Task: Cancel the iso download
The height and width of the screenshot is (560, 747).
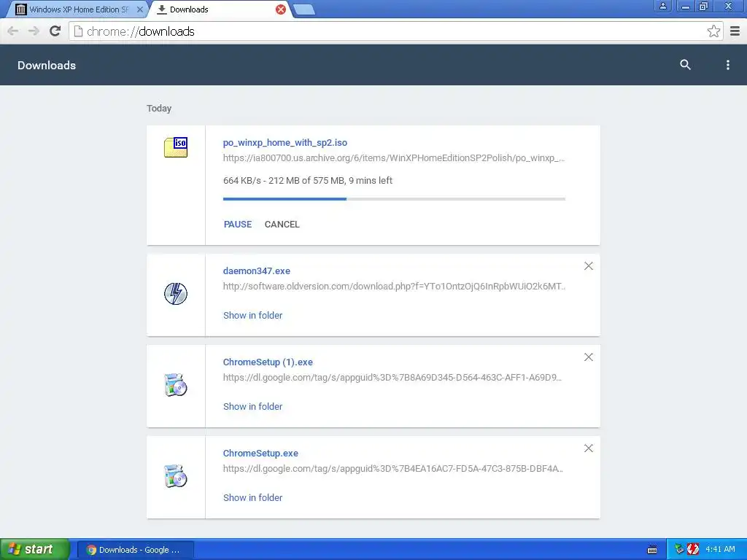Action: coord(282,225)
